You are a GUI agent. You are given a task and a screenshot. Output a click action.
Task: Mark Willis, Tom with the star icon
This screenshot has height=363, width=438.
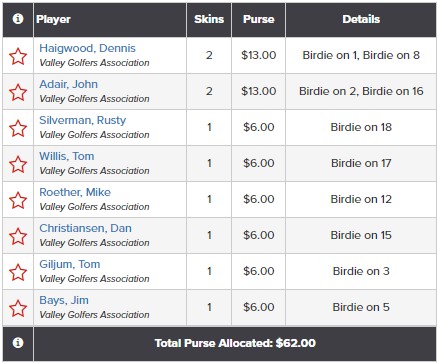click(18, 164)
